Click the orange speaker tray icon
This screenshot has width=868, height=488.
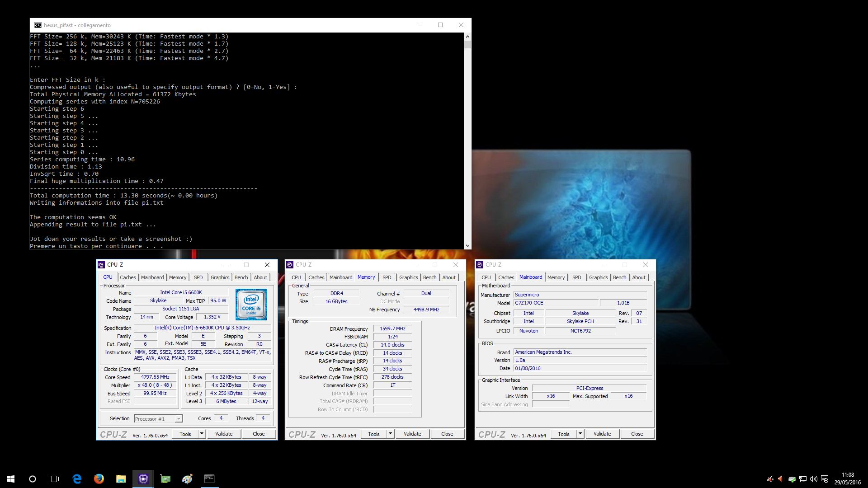pyautogui.click(x=781, y=479)
